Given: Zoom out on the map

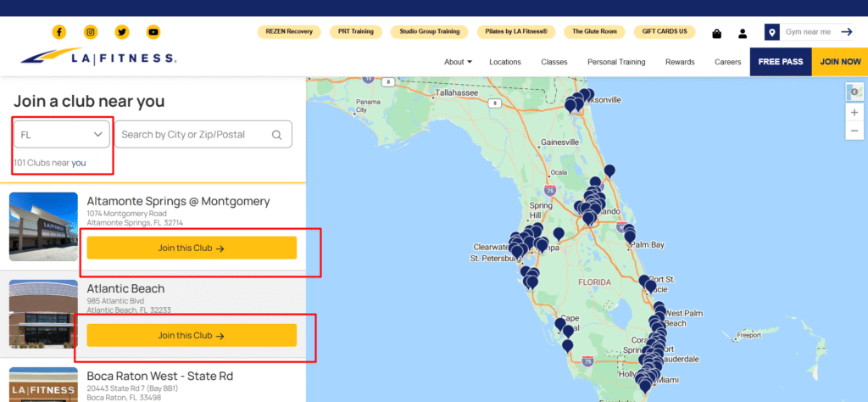Looking at the screenshot, I should 854,131.
